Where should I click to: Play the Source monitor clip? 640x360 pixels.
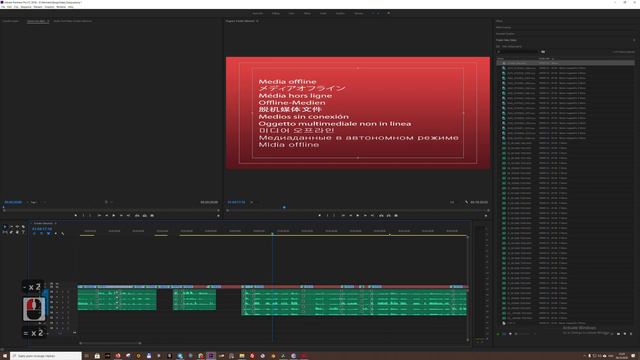(114, 216)
